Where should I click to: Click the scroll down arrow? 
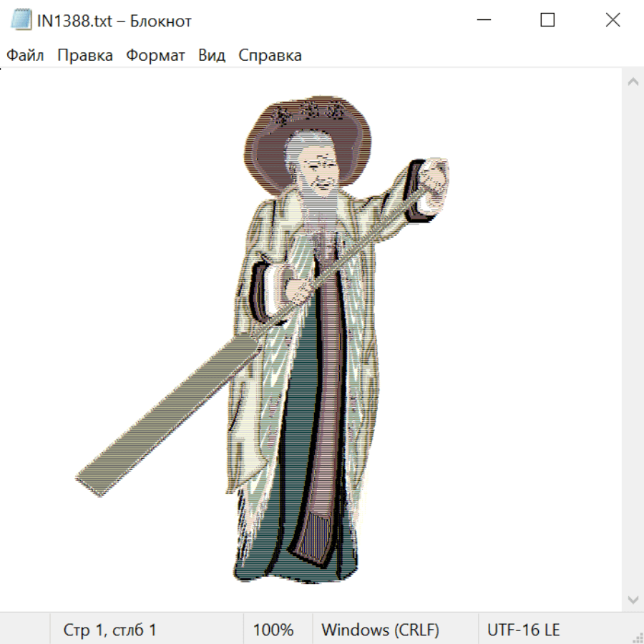point(633,599)
